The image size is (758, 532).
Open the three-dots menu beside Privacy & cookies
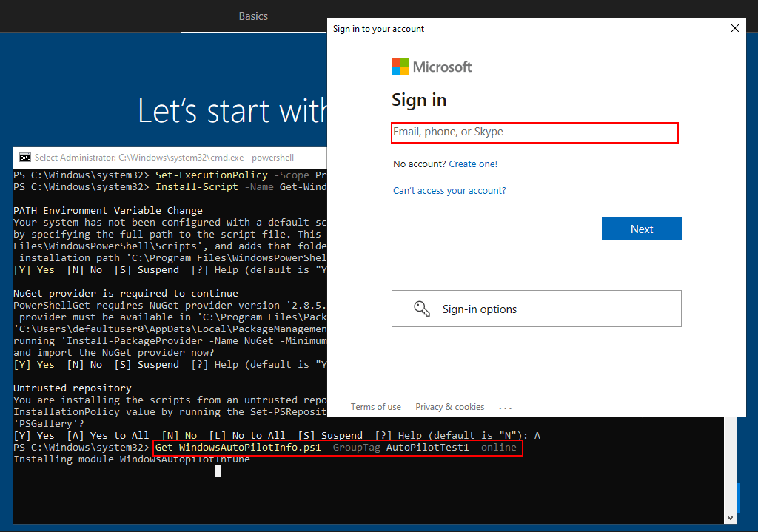tap(506, 407)
